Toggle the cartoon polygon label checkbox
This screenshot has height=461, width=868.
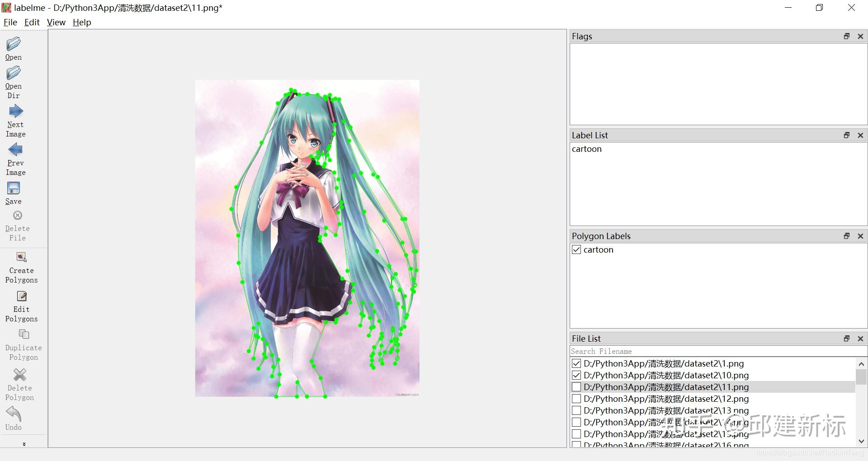(576, 249)
